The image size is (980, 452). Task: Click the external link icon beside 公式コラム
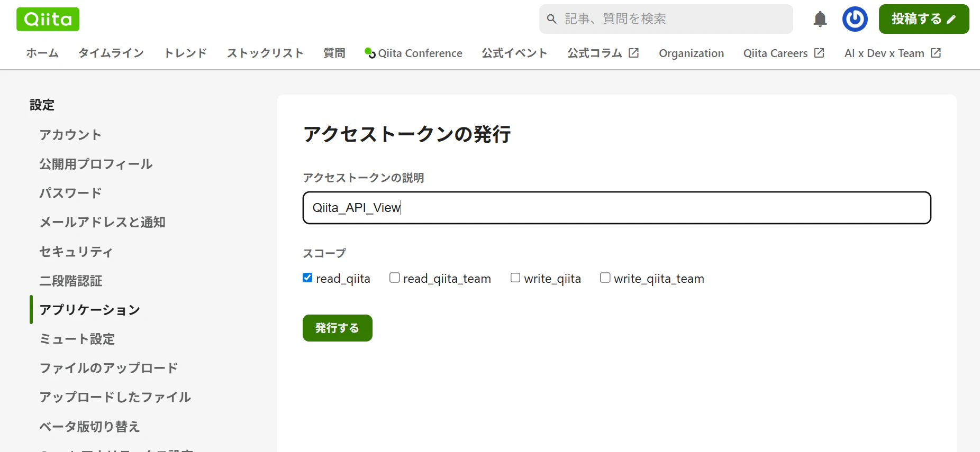(634, 53)
